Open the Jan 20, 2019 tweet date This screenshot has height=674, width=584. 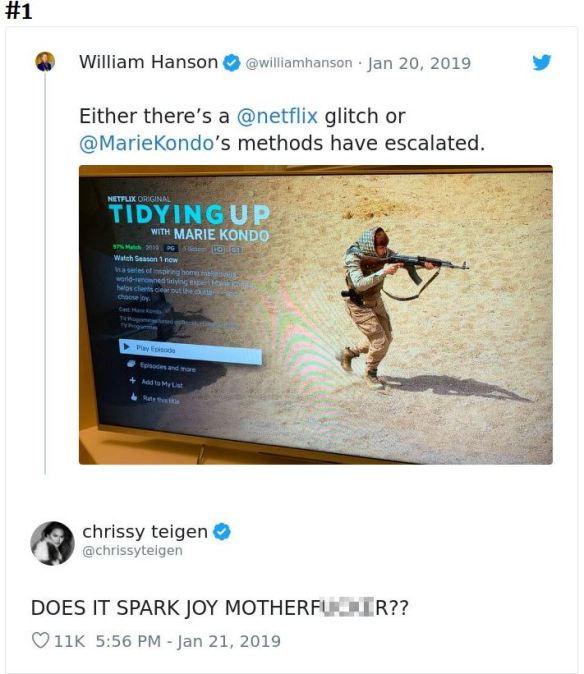pos(419,63)
